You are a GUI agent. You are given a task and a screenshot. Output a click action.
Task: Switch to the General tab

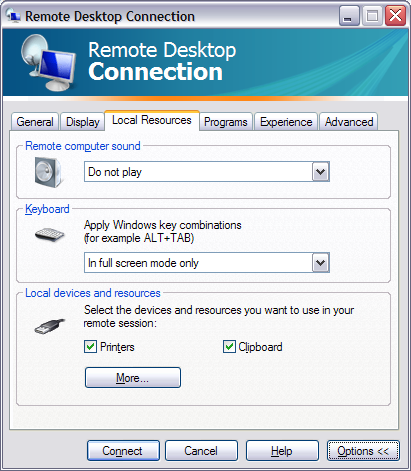(x=35, y=122)
